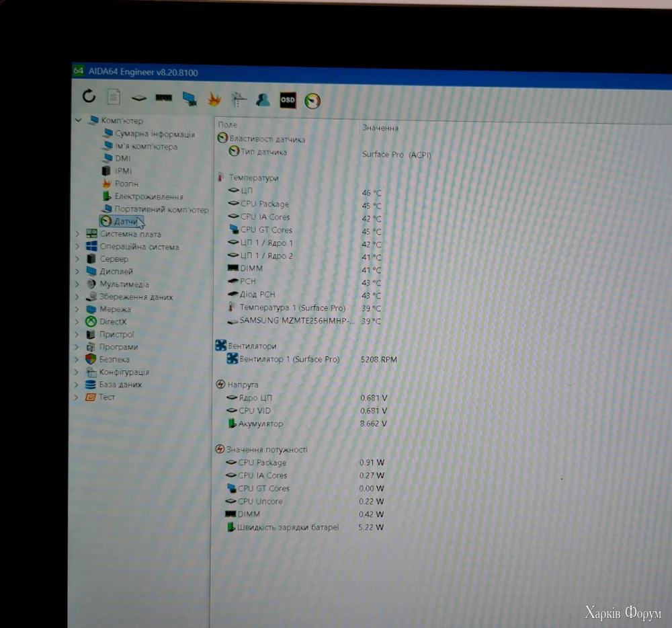Viewport: 672px width, 628px height.
Task: Expand the DirectX tree node
Action: click(77, 321)
